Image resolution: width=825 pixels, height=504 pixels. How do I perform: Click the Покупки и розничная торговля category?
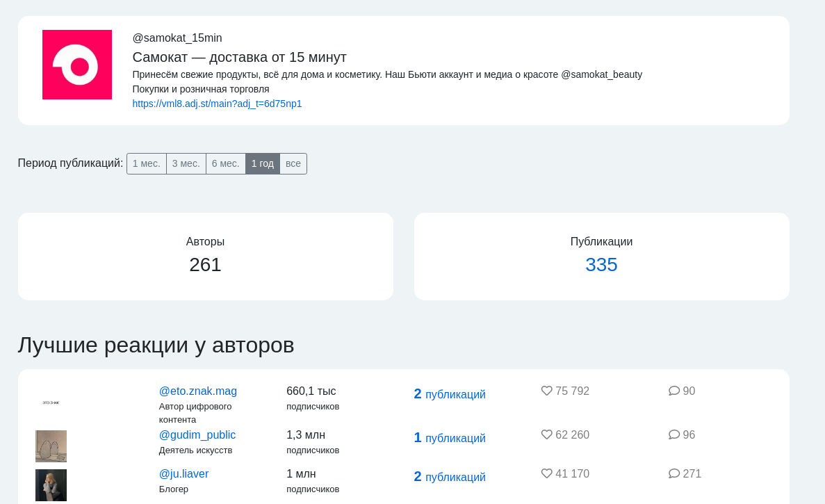(x=201, y=89)
